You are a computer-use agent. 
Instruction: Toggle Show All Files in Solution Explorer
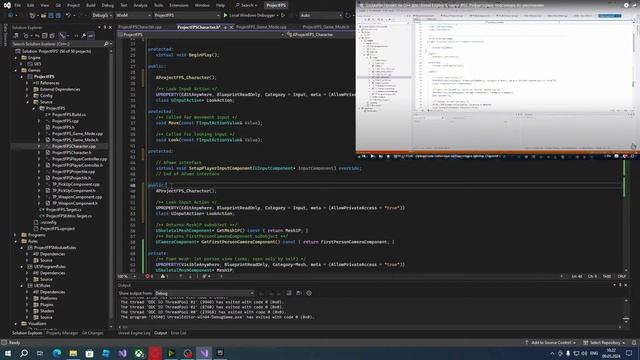(x=52, y=36)
